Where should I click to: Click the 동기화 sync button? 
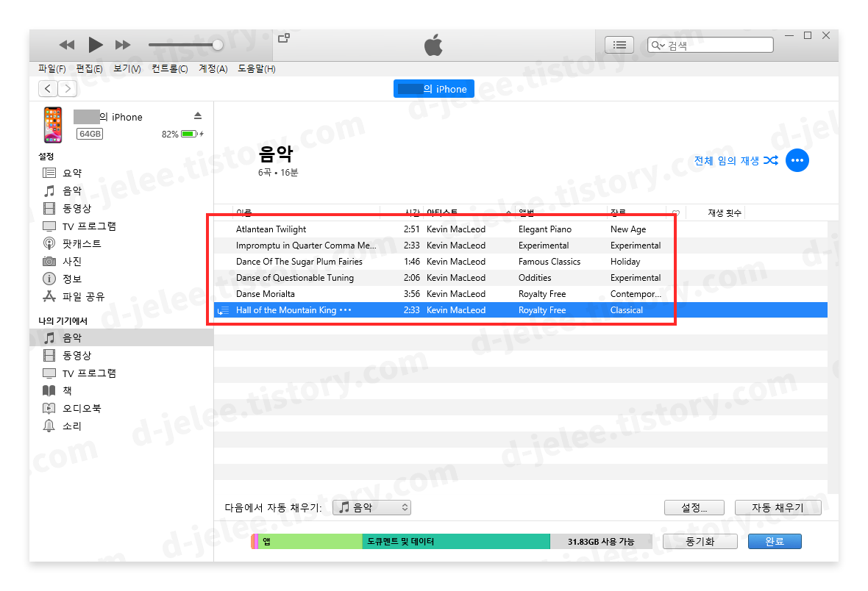click(x=700, y=541)
